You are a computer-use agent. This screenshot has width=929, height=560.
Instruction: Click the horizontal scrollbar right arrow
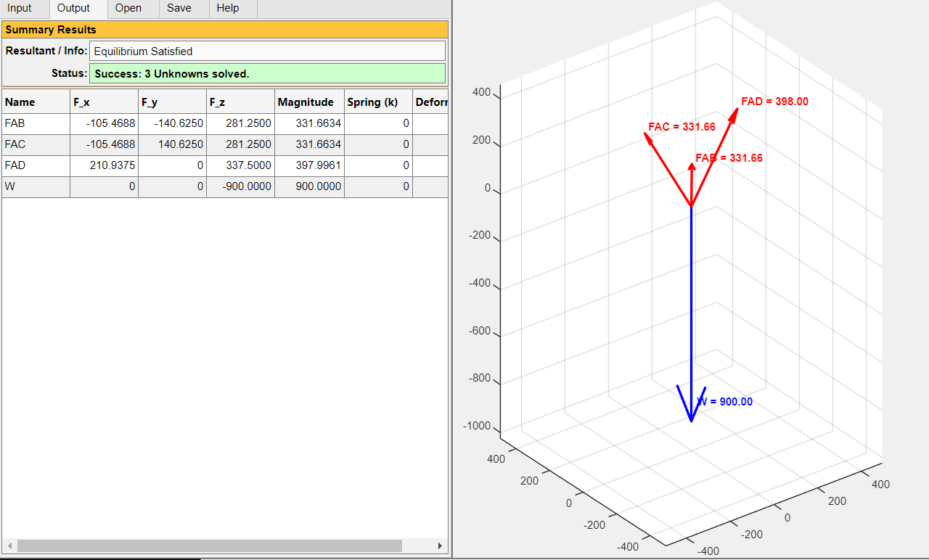[440, 545]
